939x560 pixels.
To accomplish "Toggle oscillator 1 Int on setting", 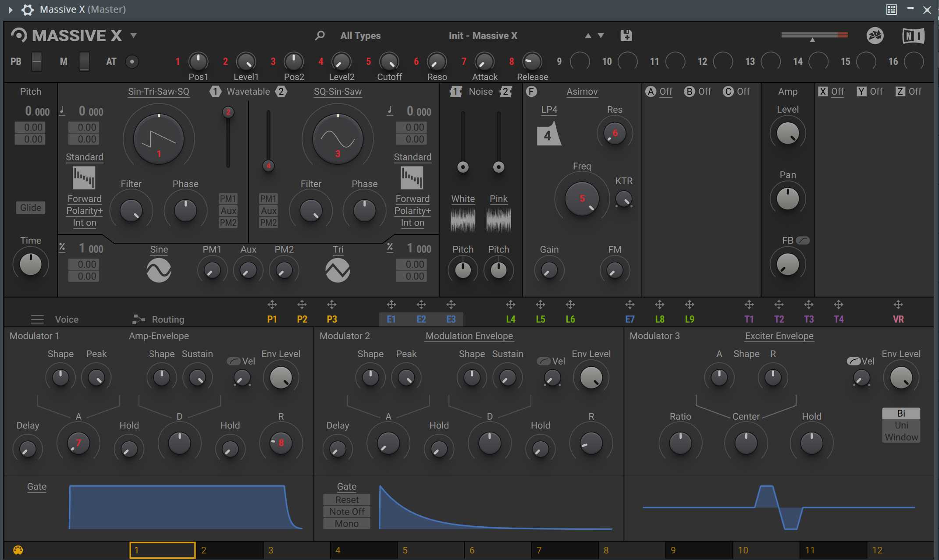I will coord(84,223).
